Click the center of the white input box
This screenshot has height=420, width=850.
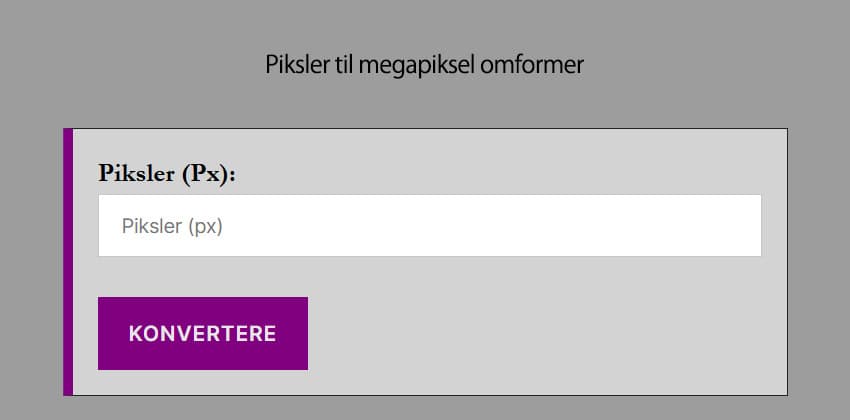pyautogui.click(x=430, y=226)
